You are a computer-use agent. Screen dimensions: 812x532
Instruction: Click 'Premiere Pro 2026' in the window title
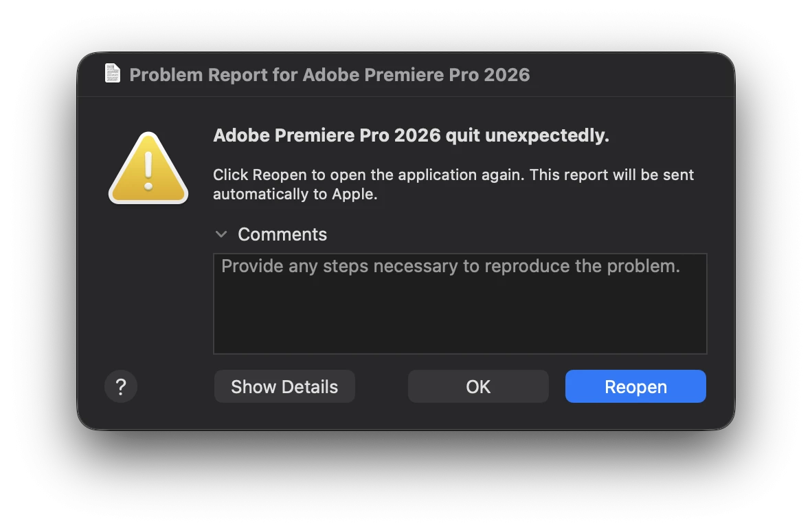[x=447, y=75]
